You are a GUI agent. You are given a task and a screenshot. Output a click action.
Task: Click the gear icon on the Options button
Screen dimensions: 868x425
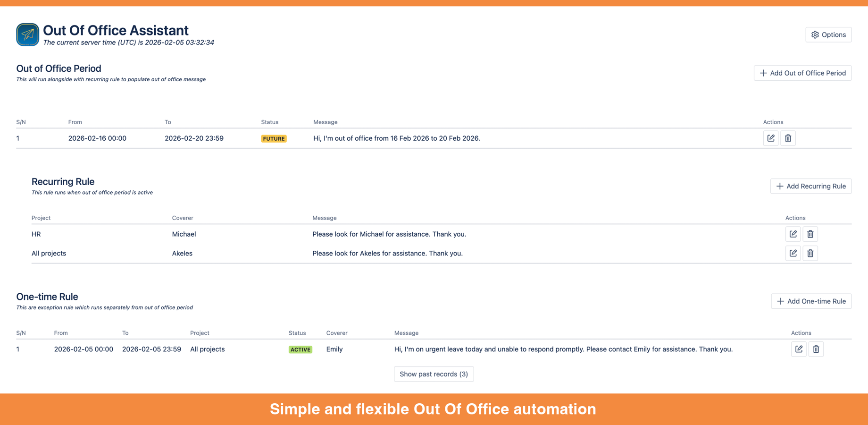815,34
